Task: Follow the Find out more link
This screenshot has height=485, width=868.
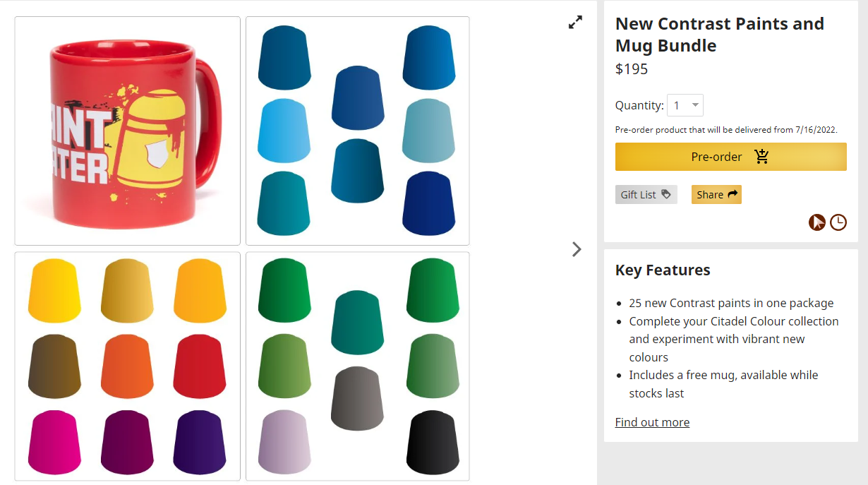Action: pyautogui.click(x=652, y=422)
